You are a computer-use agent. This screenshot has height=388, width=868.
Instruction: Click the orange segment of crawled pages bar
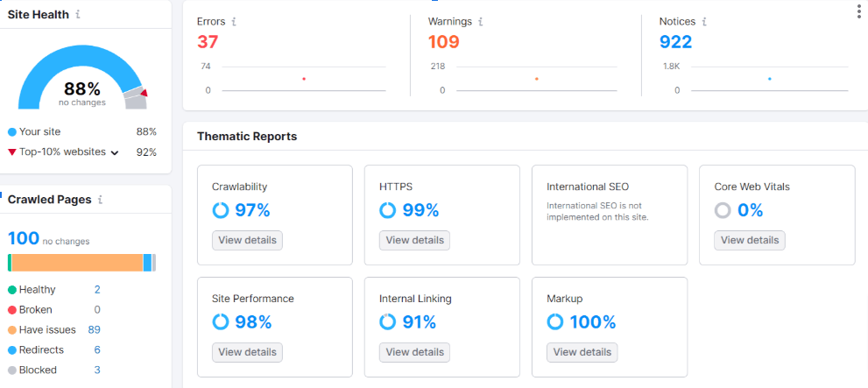click(77, 263)
